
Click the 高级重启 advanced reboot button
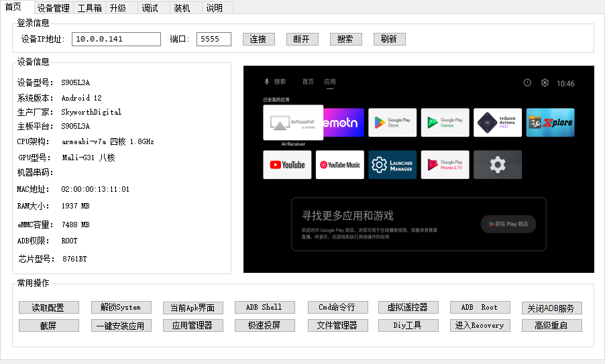pos(552,325)
